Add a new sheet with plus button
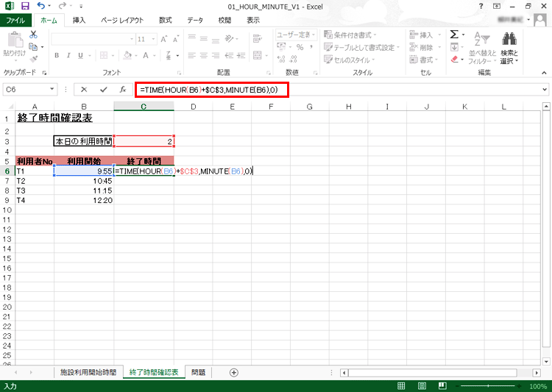552x392 pixels. pos(234,372)
